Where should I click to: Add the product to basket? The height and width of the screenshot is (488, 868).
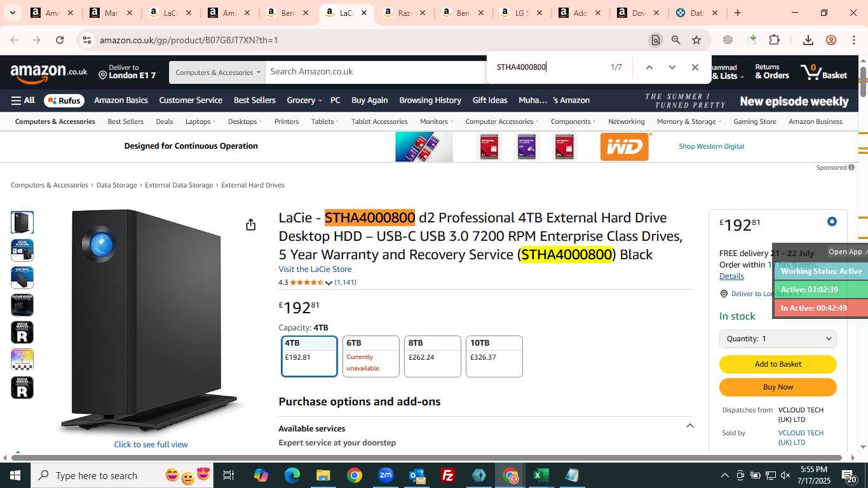tap(778, 364)
